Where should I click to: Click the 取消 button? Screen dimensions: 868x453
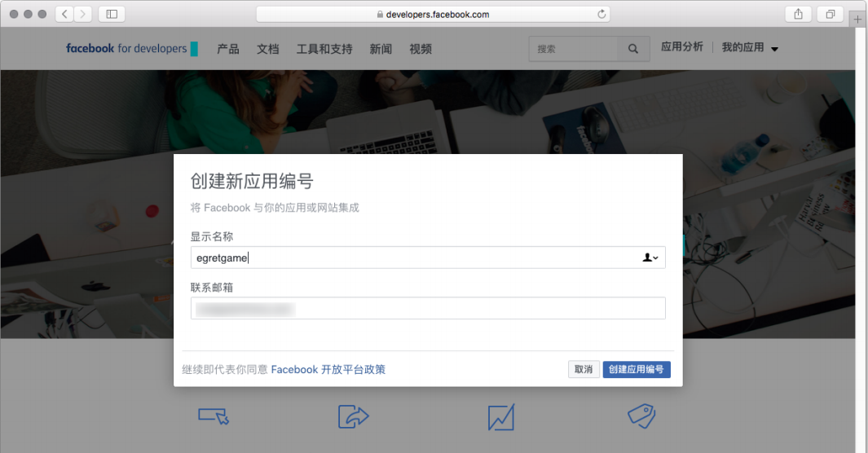pyautogui.click(x=584, y=369)
